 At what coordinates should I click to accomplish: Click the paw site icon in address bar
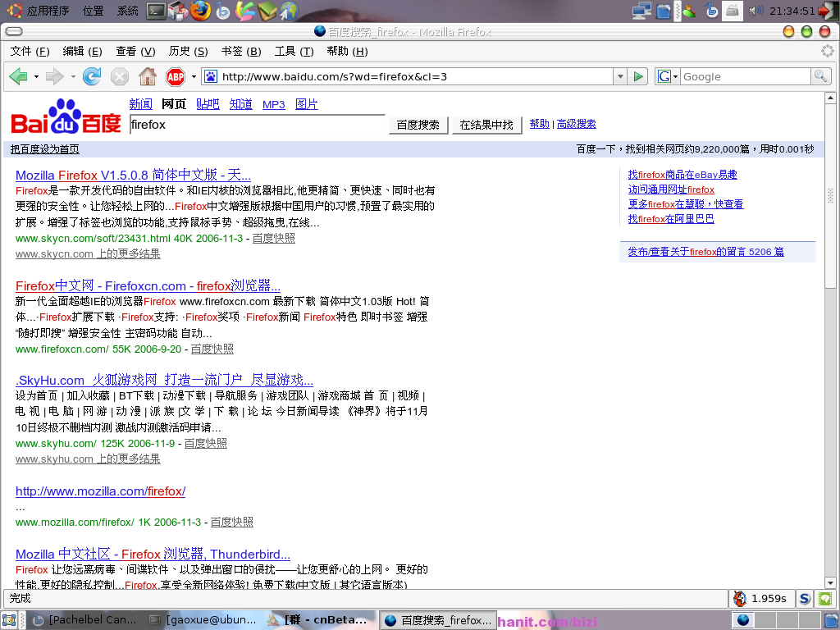[x=211, y=76]
